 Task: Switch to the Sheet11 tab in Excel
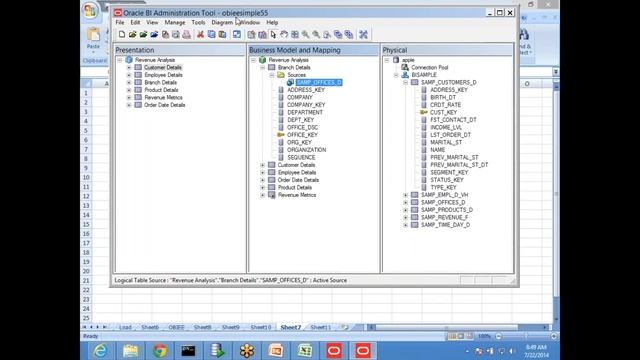[x=320, y=327]
